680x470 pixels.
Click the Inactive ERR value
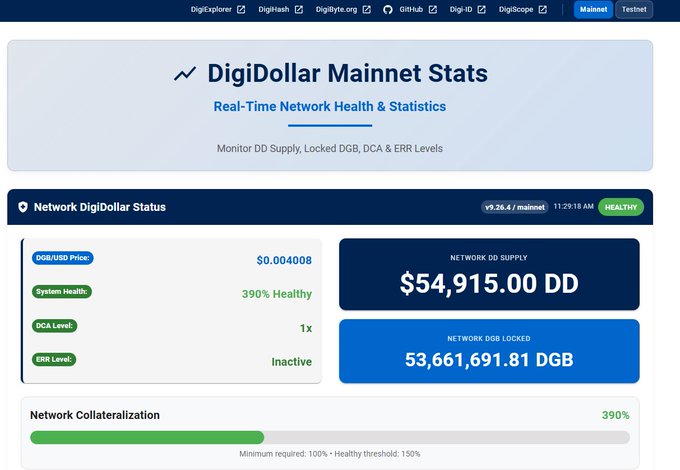point(291,362)
